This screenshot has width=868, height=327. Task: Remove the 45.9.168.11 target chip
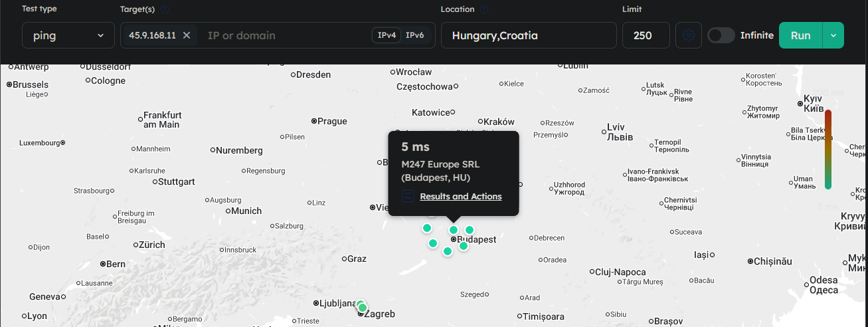(187, 35)
